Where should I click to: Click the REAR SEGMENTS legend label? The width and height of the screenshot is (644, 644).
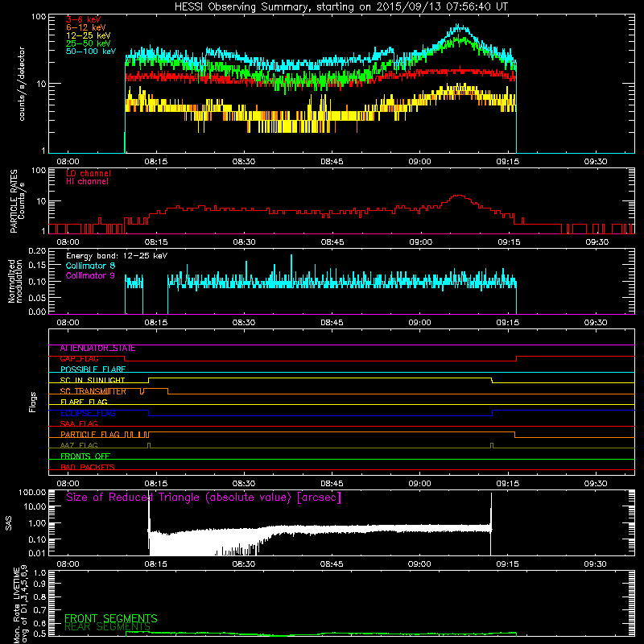click(x=107, y=627)
